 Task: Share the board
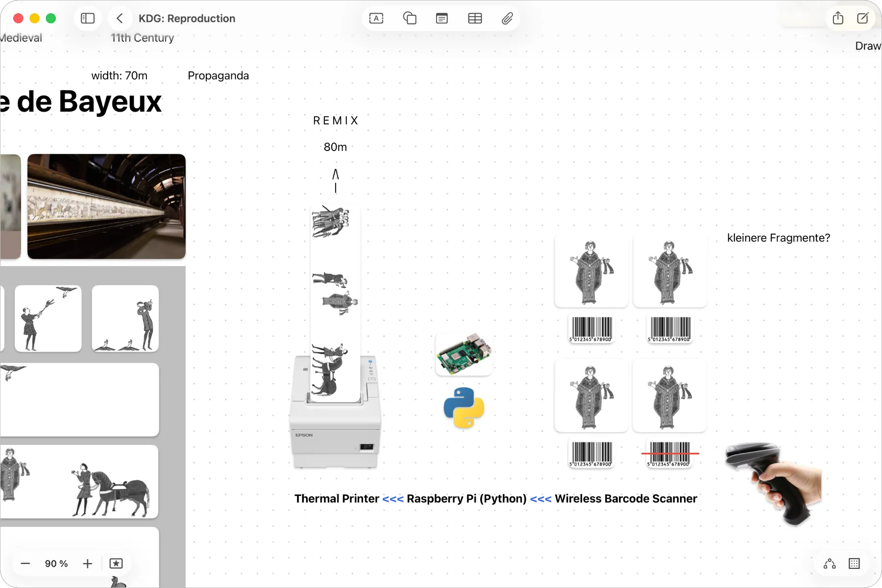click(838, 19)
